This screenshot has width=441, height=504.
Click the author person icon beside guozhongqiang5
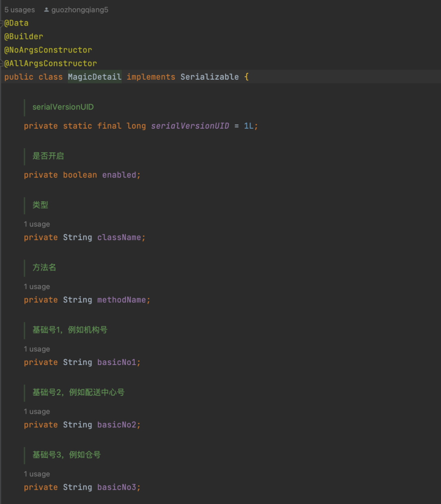pyautogui.click(x=46, y=10)
